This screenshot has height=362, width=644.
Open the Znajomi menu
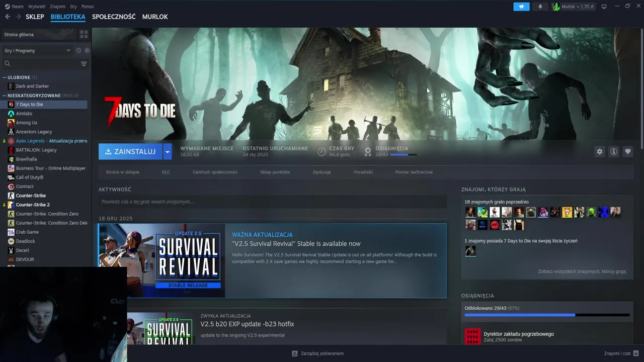pos(57,7)
